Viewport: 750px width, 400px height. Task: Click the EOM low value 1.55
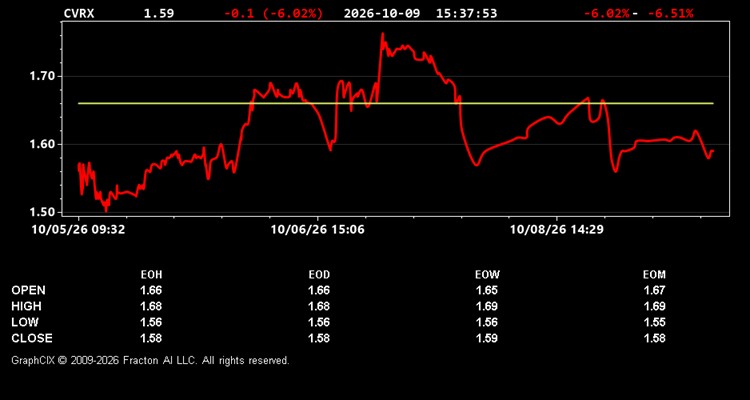[x=654, y=322]
